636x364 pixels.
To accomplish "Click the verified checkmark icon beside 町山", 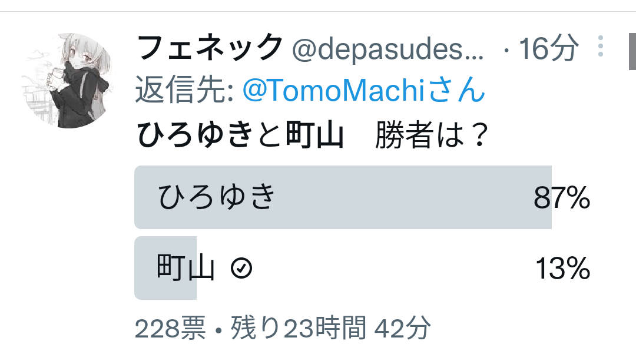I will click(241, 268).
